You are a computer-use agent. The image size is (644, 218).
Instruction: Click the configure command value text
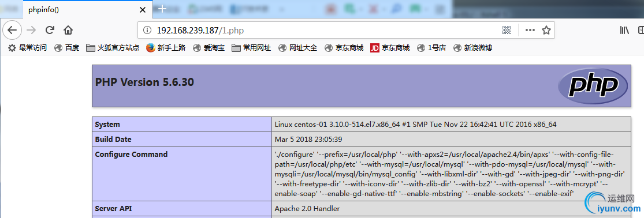coord(450,174)
